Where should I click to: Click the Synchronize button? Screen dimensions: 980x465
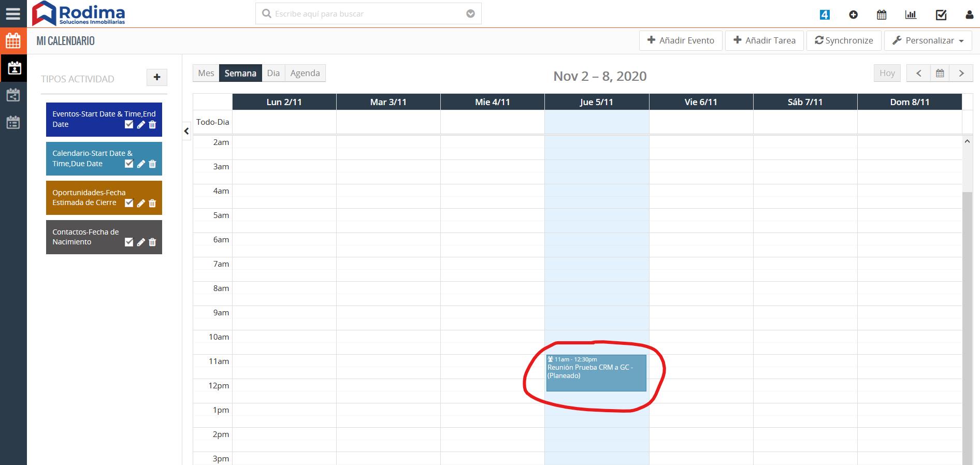tap(844, 40)
